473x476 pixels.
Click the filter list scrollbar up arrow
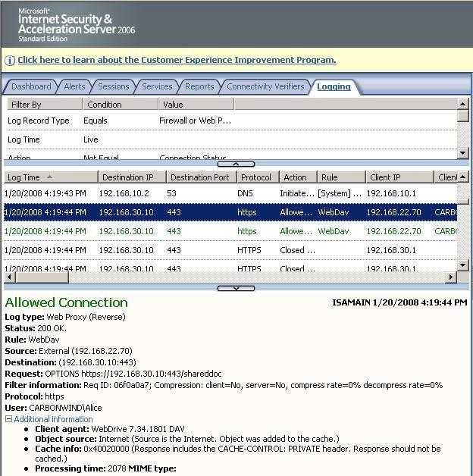click(462, 105)
